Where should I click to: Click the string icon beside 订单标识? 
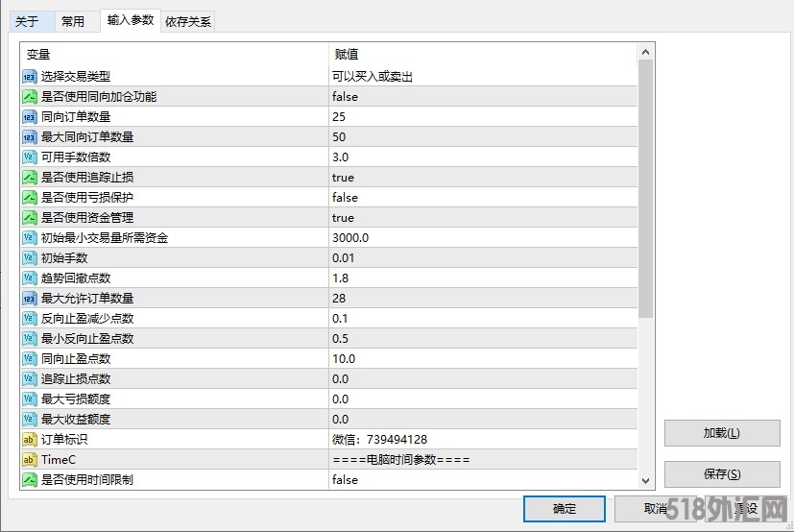[30, 439]
